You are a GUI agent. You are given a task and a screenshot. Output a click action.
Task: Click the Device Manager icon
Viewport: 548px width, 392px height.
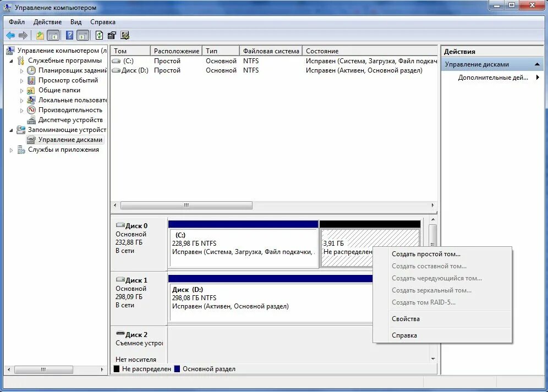coord(31,120)
